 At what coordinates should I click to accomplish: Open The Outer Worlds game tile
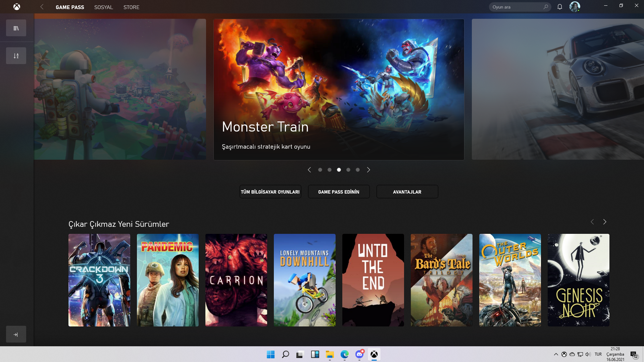pos(510,280)
